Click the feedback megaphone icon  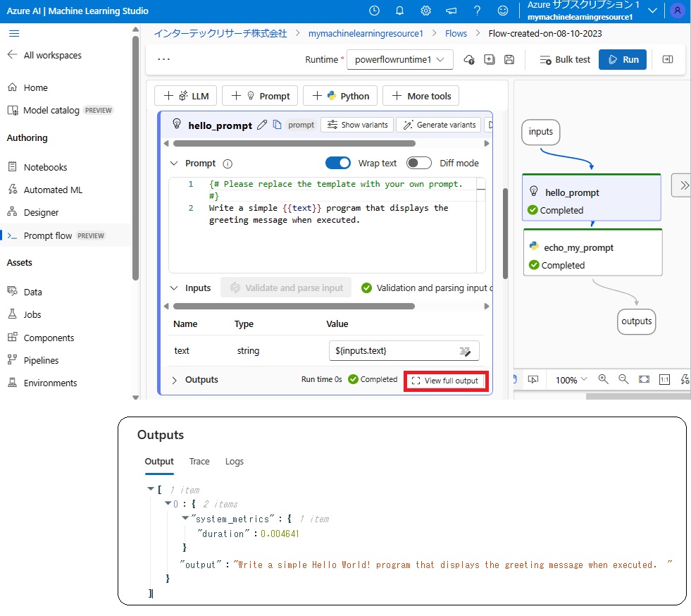click(x=452, y=11)
